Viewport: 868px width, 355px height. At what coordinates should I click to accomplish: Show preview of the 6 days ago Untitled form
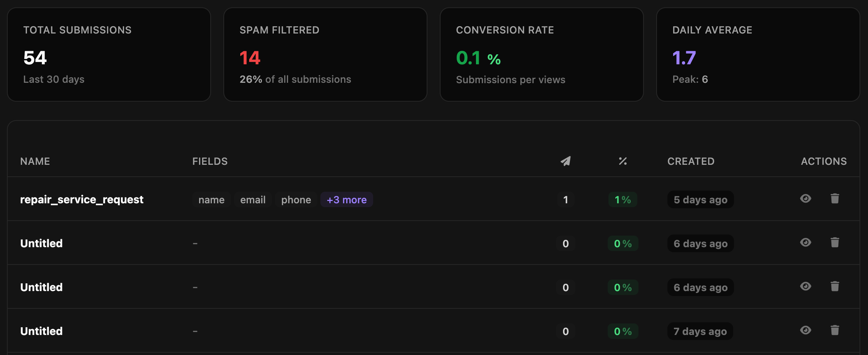pos(806,243)
